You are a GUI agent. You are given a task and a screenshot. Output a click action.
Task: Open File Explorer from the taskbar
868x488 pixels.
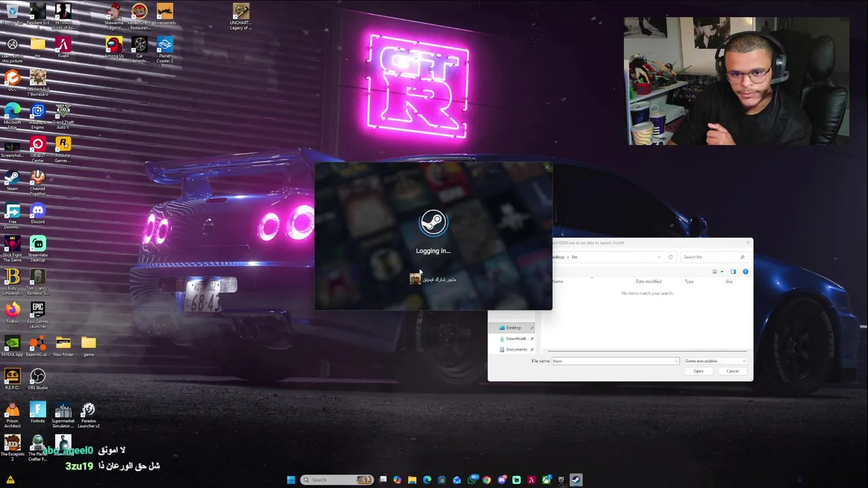(412, 480)
